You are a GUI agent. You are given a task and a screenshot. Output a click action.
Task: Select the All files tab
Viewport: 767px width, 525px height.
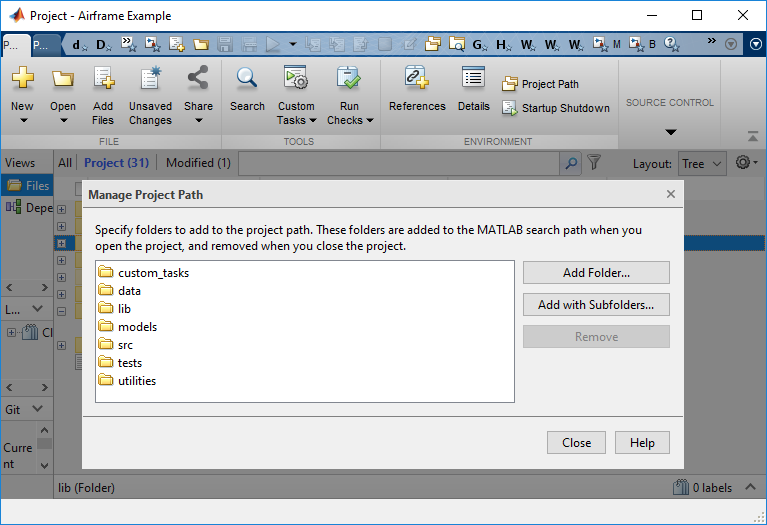point(65,163)
